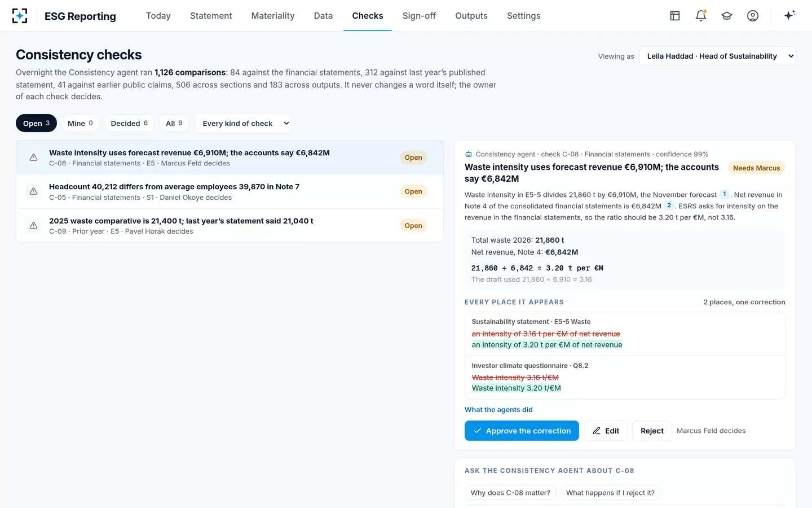812x508 pixels.
Task: Click the graduation cap learning icon
Action: point(727,16)
